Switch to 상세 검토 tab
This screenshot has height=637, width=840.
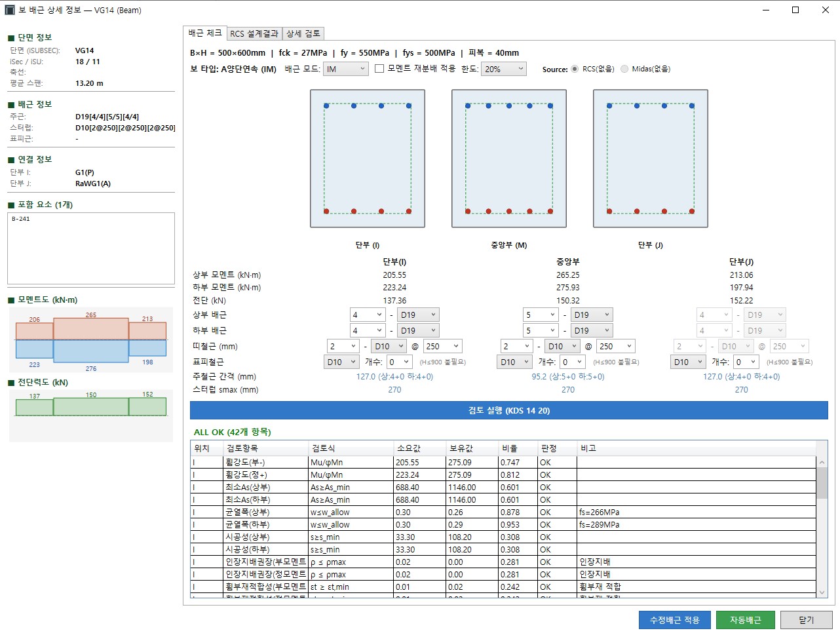pos(303,33)
